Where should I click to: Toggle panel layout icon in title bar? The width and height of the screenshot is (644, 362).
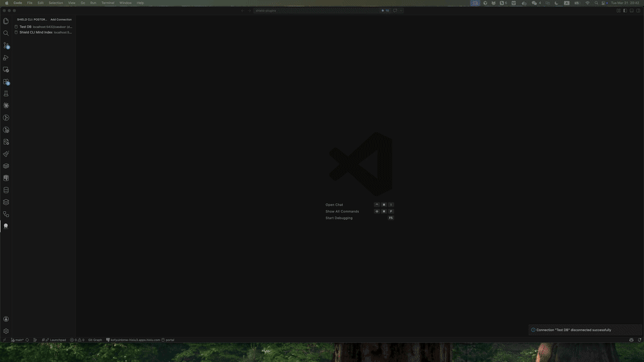(632, 11)
